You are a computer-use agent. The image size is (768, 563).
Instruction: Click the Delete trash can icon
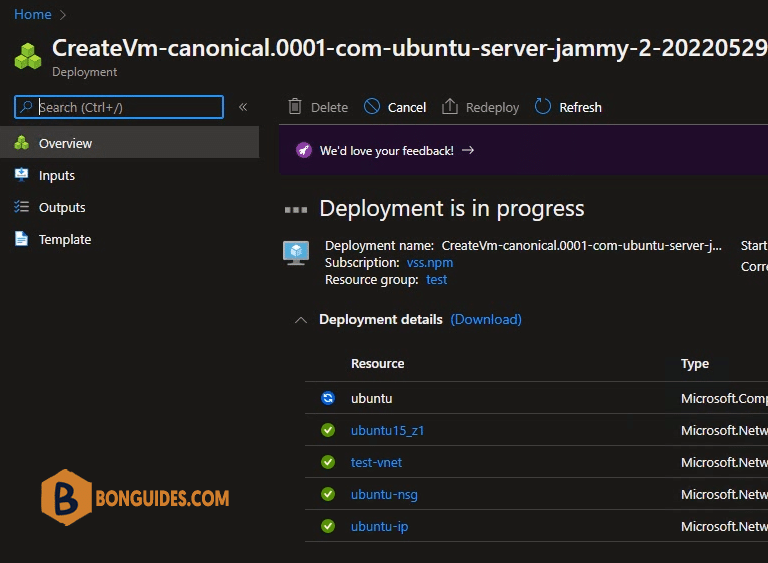[x=295, y=106]
